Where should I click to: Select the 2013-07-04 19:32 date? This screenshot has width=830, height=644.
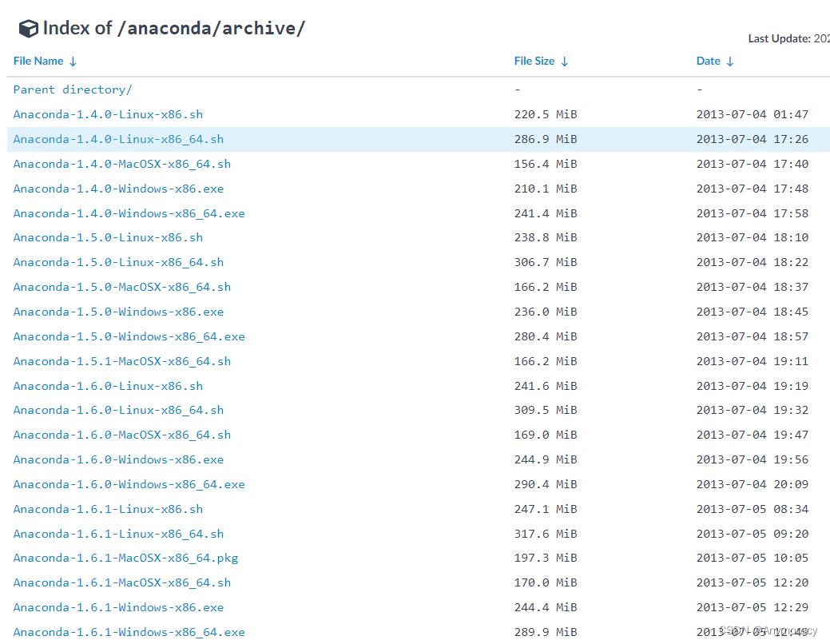[753, 410]
